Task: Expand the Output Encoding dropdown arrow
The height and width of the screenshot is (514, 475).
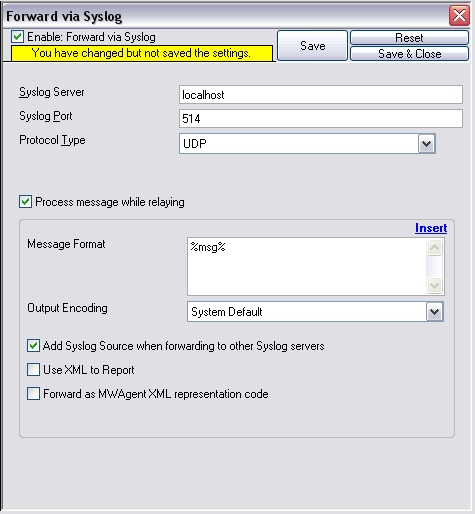Action: [434, 312]
